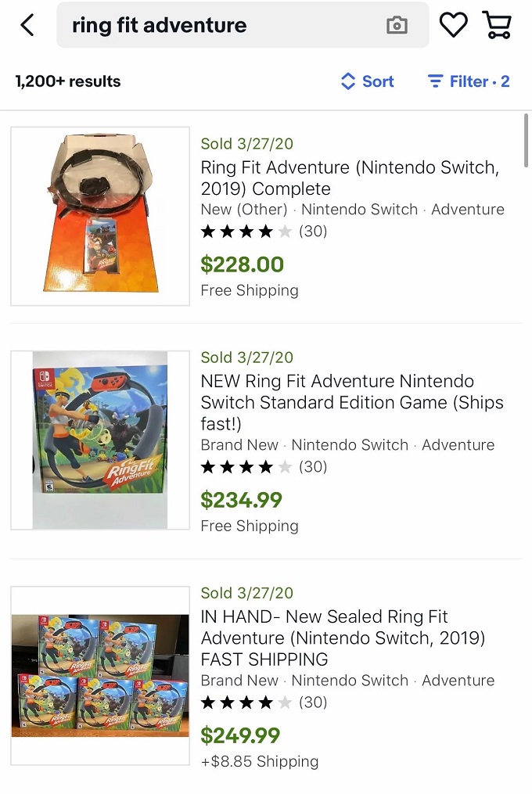Click the 'ring fit adventure' search field
Image resolution: width=532 pixels, height=794 pixels.
click(227, 25)
